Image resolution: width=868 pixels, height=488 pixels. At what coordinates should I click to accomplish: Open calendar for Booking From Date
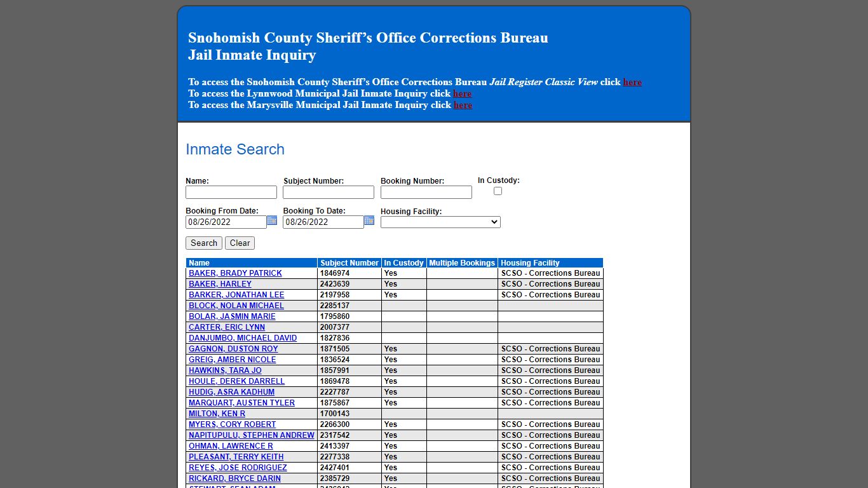(272, 220)
